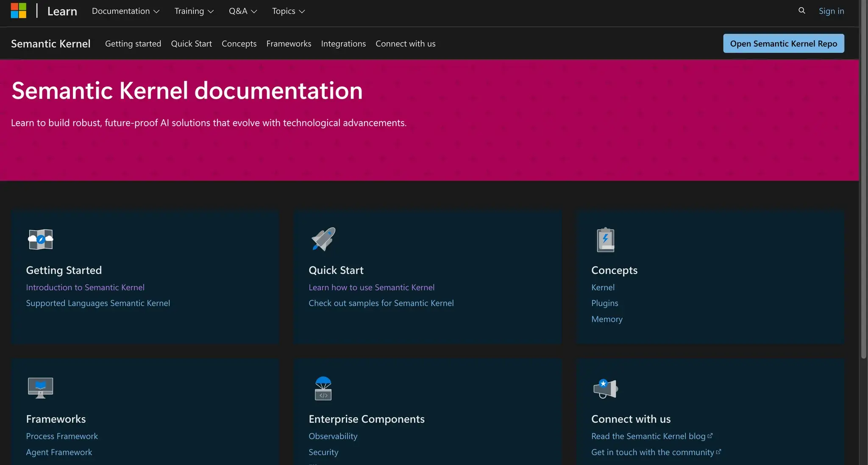Viewport: 868px width, 465px height.
Task: Click the Concepts clipboard icon
Action: [605, 240]
